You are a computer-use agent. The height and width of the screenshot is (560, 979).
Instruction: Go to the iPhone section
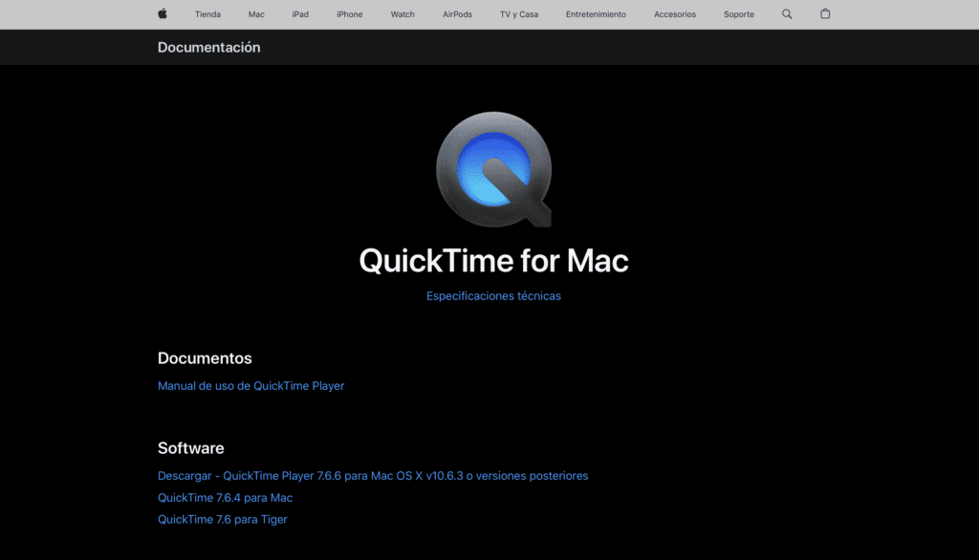coord(350,14)
